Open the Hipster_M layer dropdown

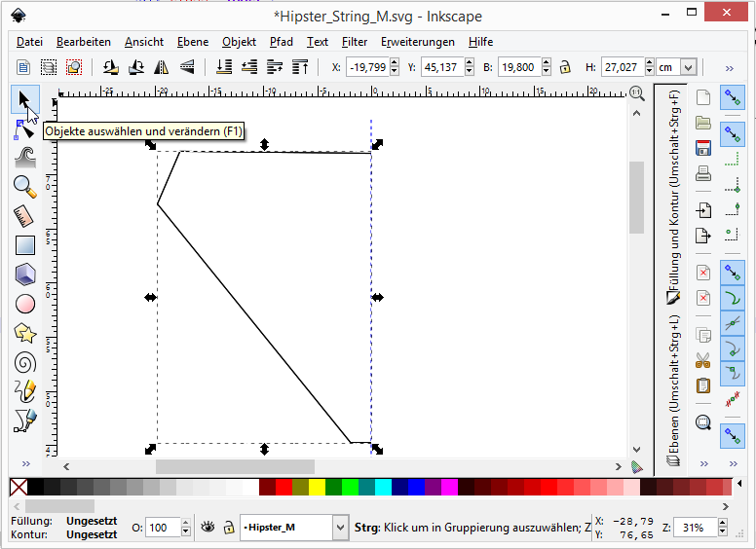tap(340, 528)
